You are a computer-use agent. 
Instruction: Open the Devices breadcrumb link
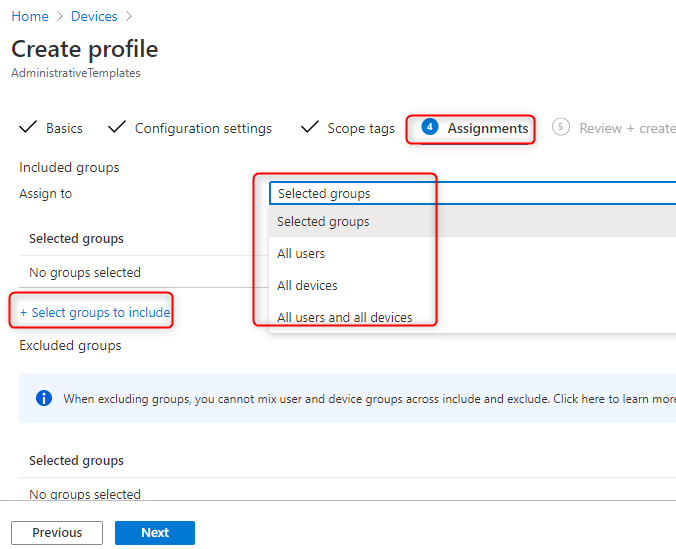point(94,16)
